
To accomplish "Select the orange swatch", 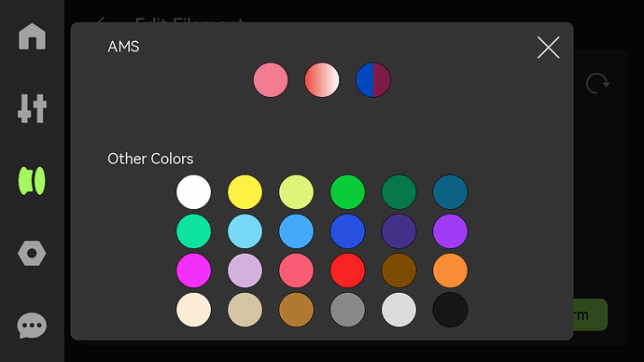I will tap(450, 271).
